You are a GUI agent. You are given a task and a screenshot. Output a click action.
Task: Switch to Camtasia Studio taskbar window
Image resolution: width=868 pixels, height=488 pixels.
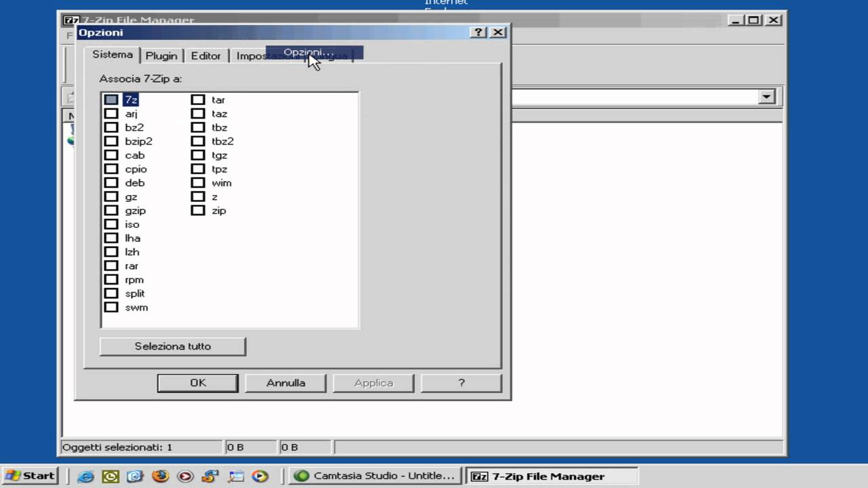pyautogui.click(x=376, y=476)
